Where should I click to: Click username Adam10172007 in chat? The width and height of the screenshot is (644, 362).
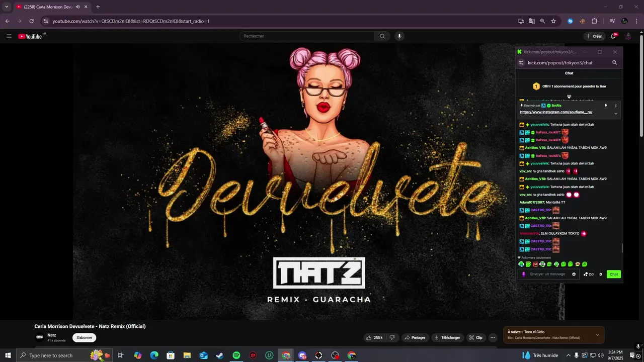532,202
